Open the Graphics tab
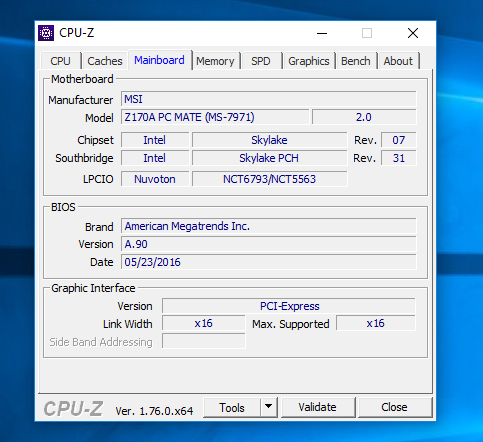The image size is (483, 442). click(x=309, y=61)
